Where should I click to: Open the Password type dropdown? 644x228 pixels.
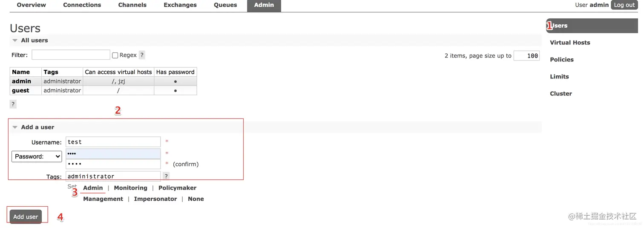coord(37,156)
